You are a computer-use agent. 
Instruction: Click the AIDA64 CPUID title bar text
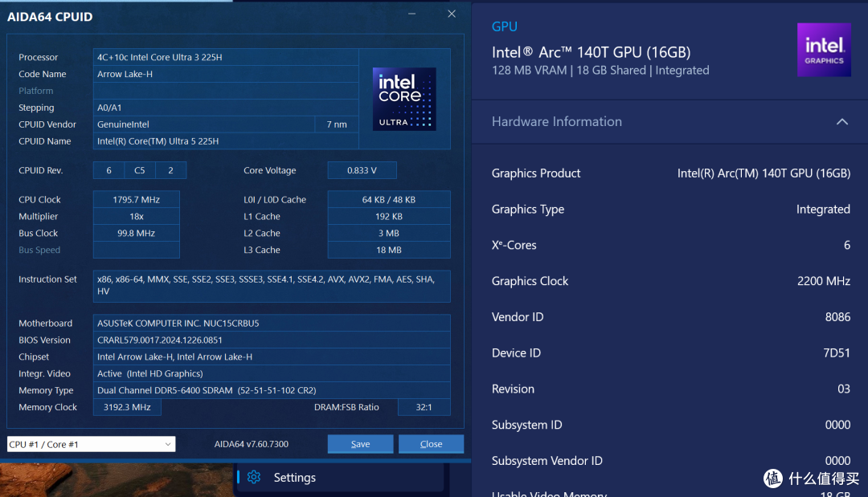click(x=50, y=17)
